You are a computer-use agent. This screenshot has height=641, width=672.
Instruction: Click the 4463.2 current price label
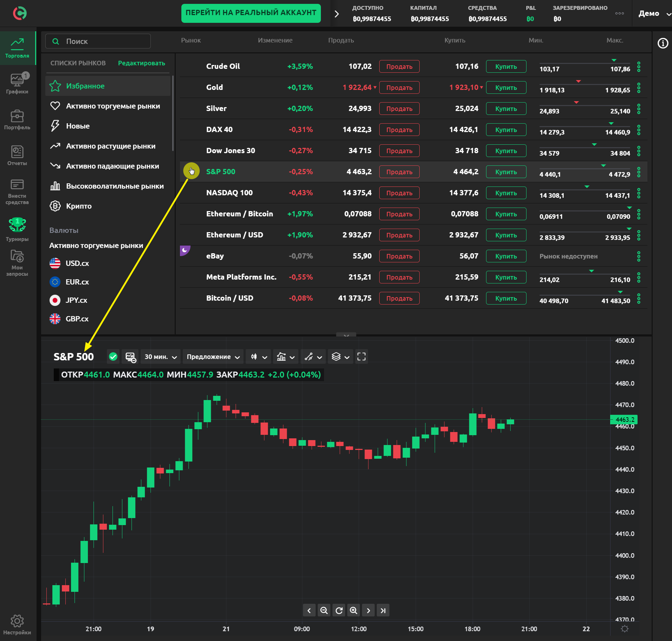(x=625, y=419)
